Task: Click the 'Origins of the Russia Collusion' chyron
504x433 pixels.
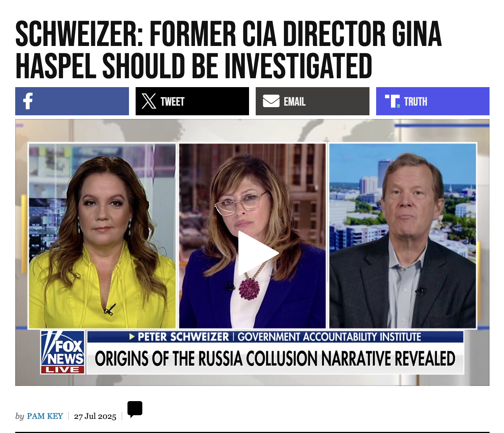Action: (x=275, y=358)
